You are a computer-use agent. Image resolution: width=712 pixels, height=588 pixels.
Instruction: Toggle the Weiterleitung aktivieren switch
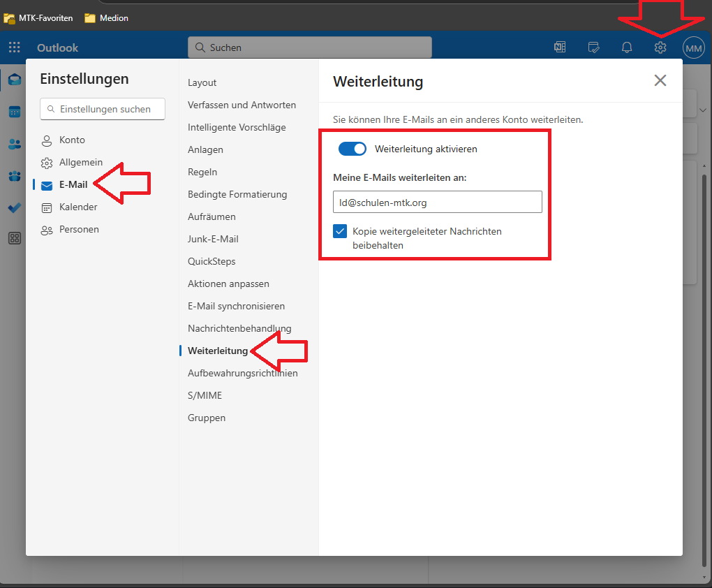353,149
